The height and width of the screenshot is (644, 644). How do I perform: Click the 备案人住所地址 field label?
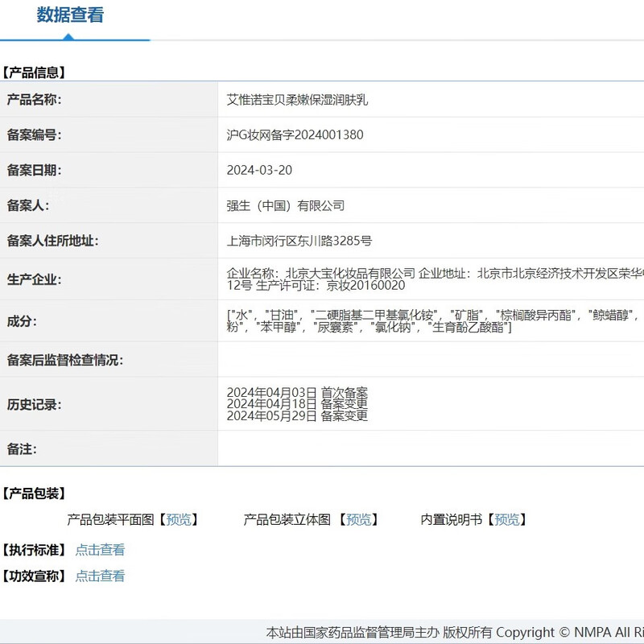52,241
